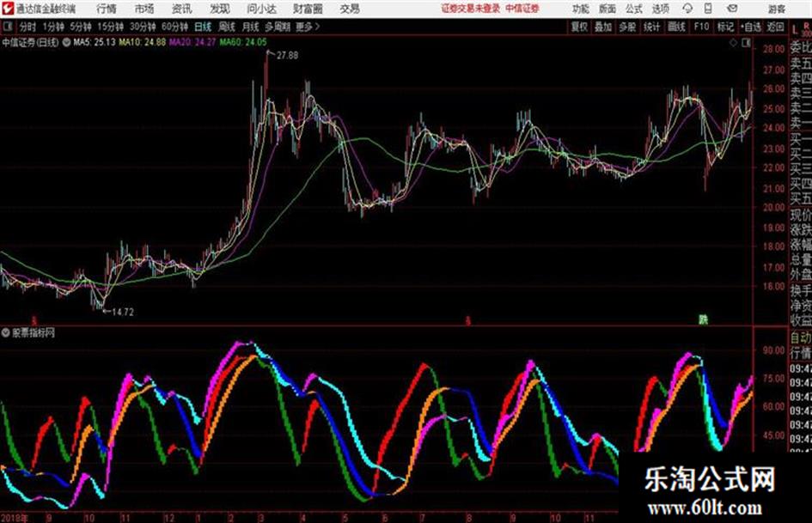Open the 交易 menu
The image size is (812, 523).
350,9
